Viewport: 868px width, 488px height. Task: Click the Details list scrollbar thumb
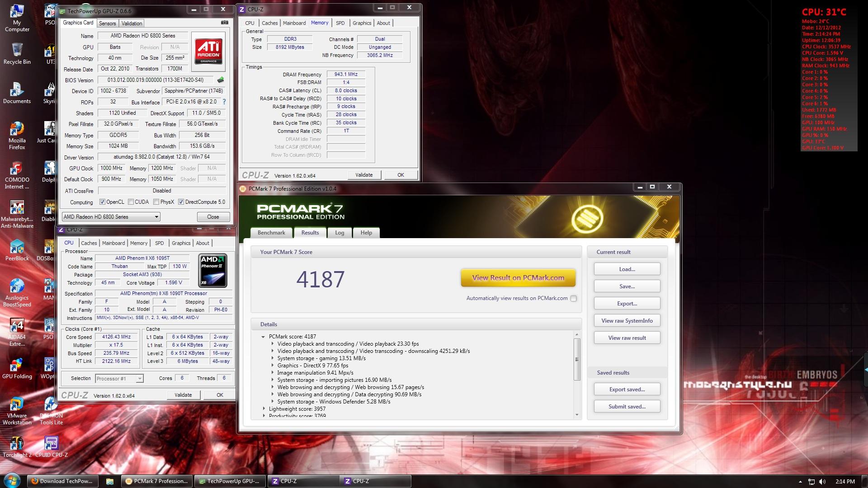coord(577,359)
